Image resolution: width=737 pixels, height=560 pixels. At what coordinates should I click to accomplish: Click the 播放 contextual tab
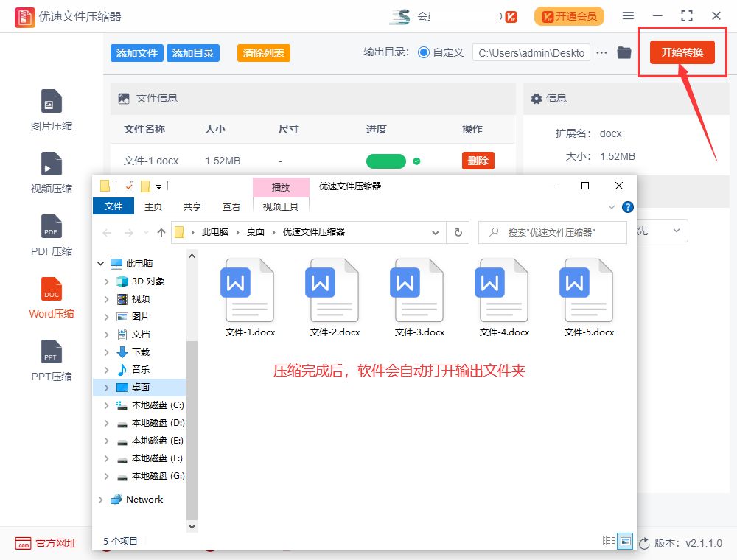281,187
